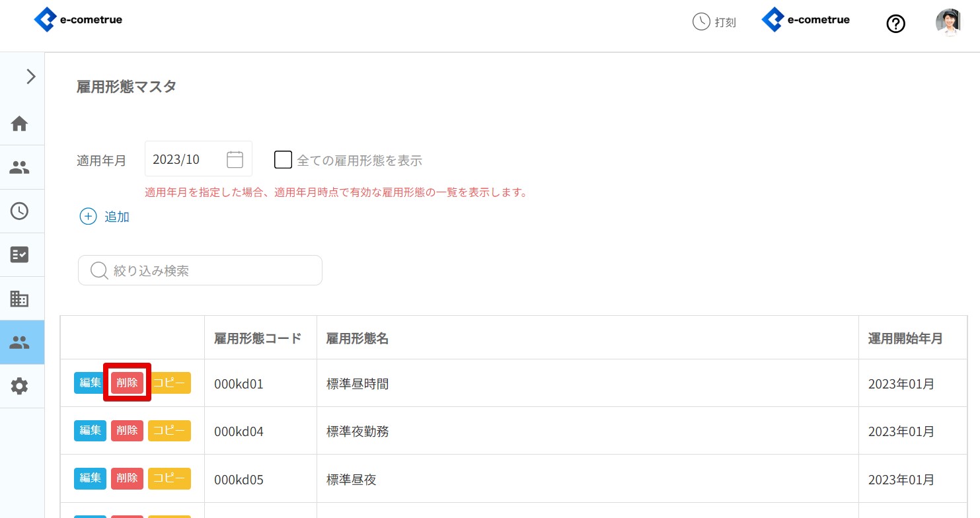Open the settings gear in sidebar
The height and width of the screenshot is (518, 980).
click(x=20, y=386)
